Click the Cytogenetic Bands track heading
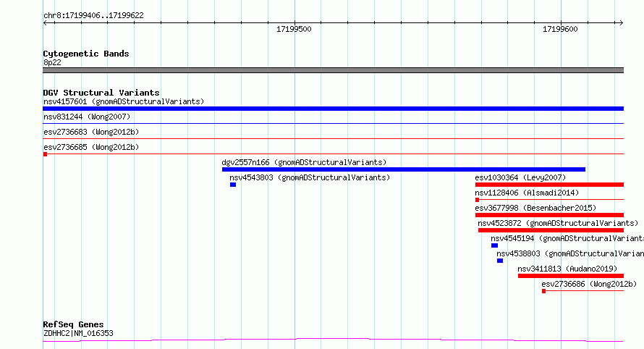Screen dimensions: 644x349 coord(86,54)
